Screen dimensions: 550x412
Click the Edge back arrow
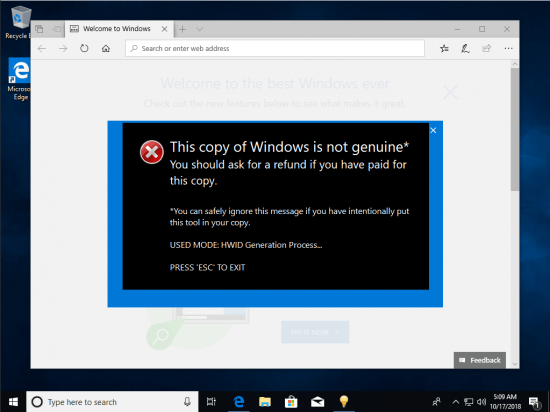coord(42,48)
